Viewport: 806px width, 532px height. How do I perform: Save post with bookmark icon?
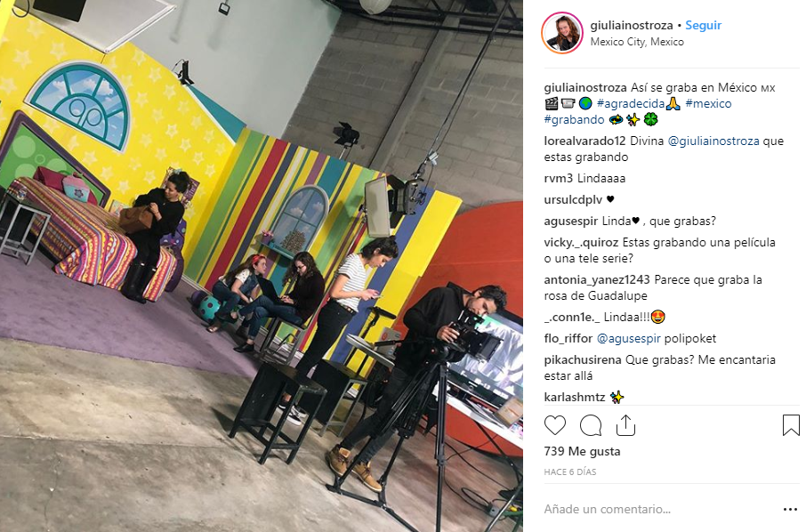pos(791,425)
